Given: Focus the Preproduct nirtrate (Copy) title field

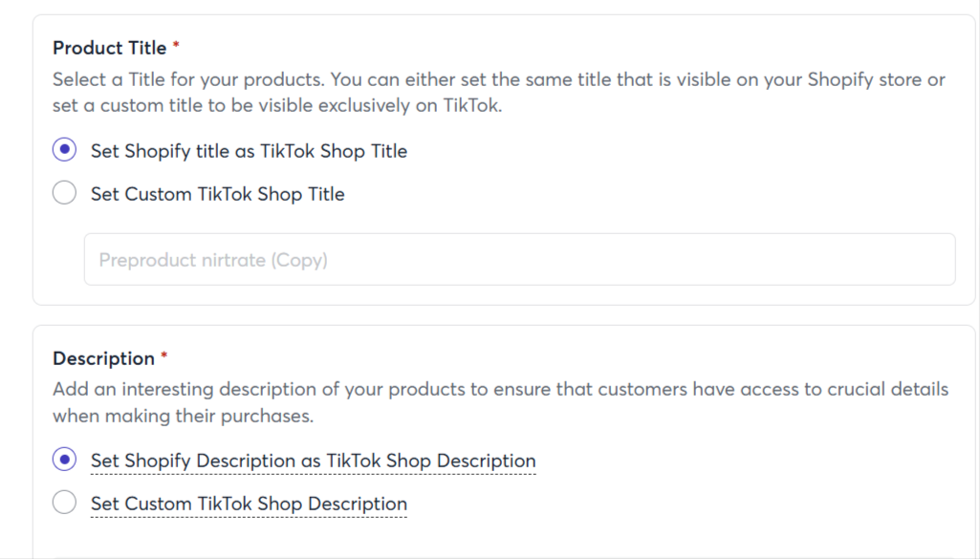Looking at the screenshot, I should tap(519, 259).
